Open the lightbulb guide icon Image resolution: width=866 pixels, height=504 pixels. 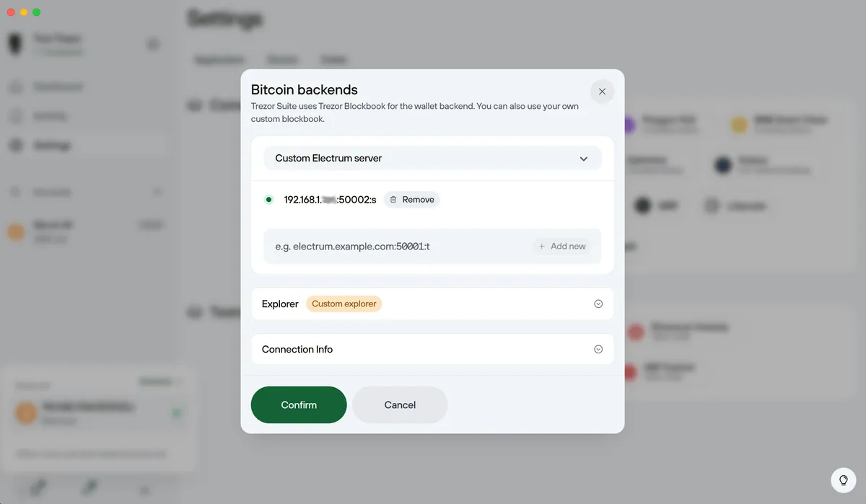[843, 480]
